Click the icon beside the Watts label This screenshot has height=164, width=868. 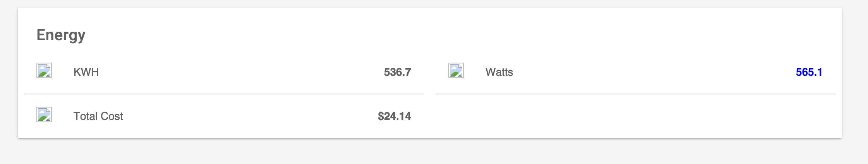(456, 71)
